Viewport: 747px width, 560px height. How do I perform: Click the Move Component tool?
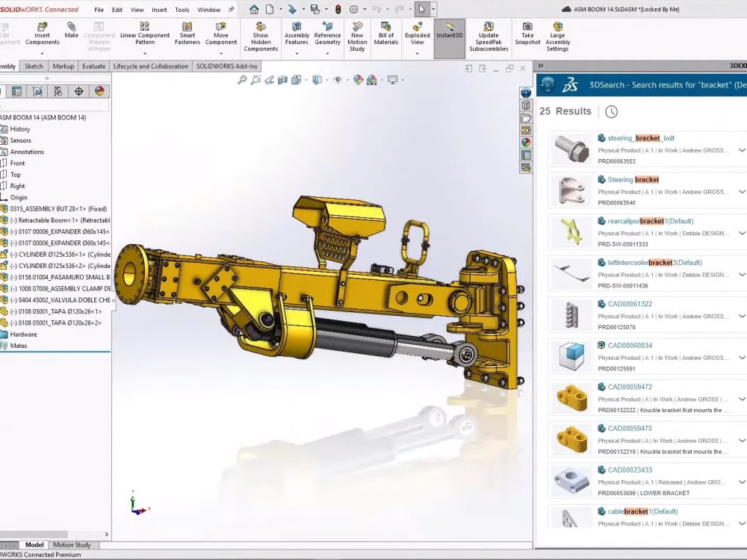[x=220, y=36]
